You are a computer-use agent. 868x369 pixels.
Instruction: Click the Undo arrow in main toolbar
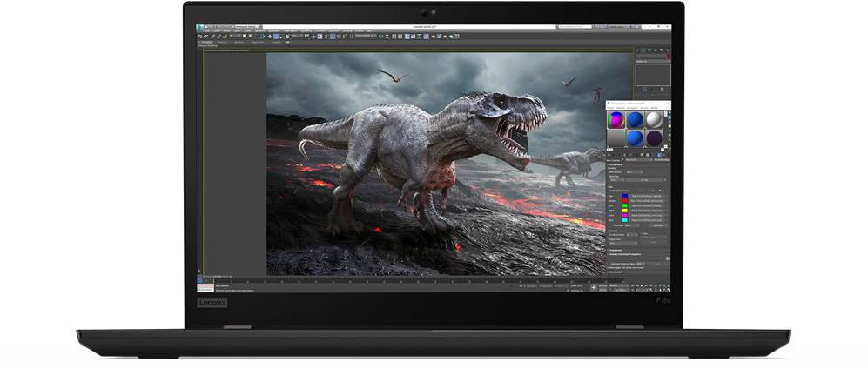click(x=199, y=36)
